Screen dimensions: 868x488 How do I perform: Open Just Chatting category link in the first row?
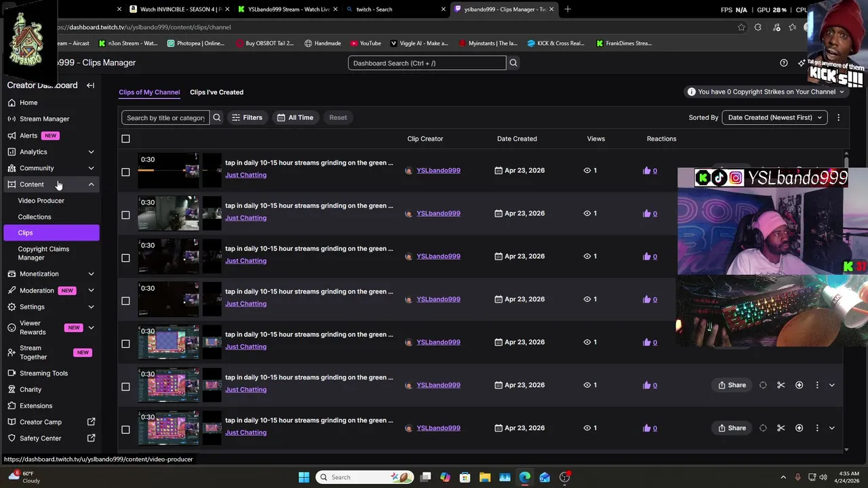click(x=245, y=175)
